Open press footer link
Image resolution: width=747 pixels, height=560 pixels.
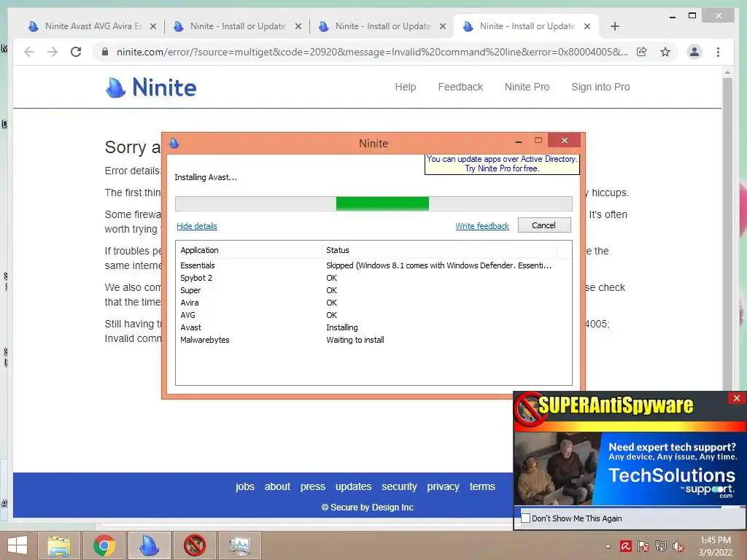312,486
